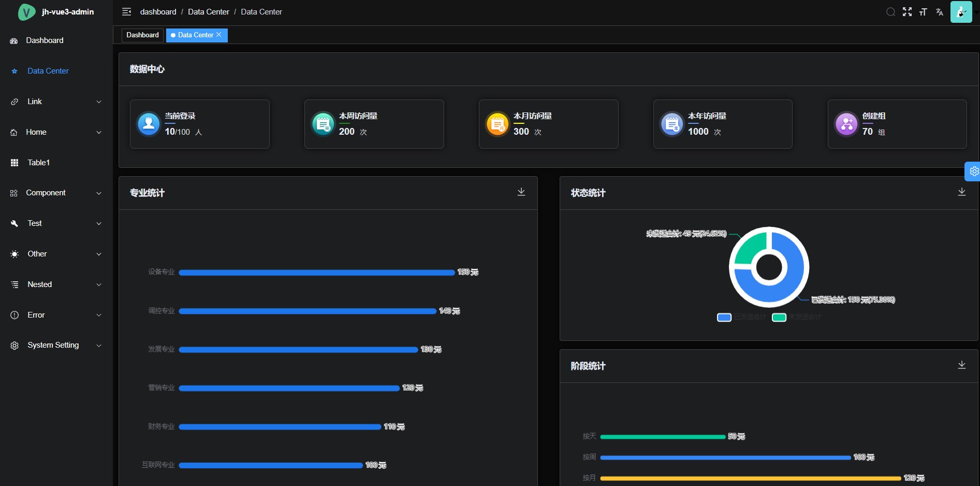Download the 状态统计 chart
Viewport: 980px width, 486px height.
962,192
